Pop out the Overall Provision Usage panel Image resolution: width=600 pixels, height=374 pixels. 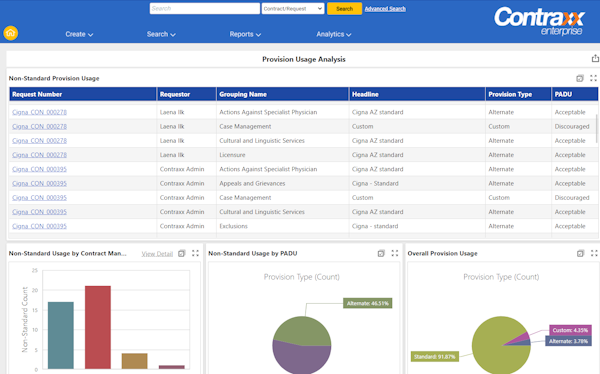click(x=580, y=253)
